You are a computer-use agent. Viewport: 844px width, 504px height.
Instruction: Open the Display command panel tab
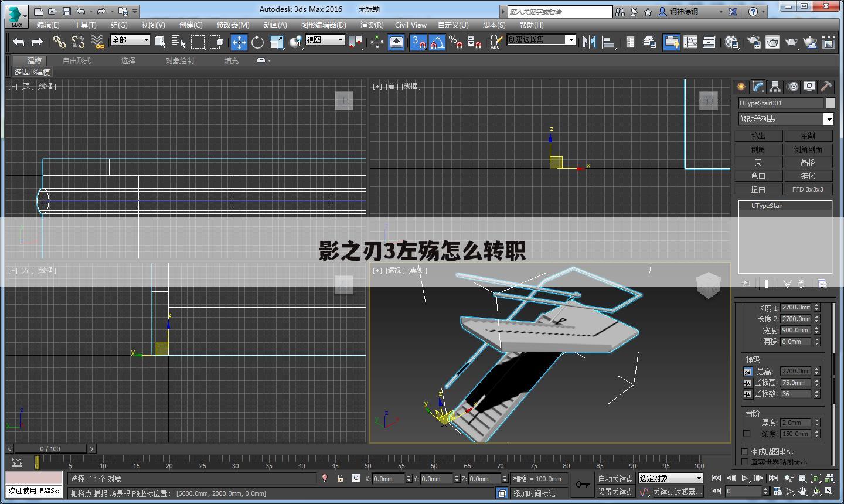click(x=809, y=87)
